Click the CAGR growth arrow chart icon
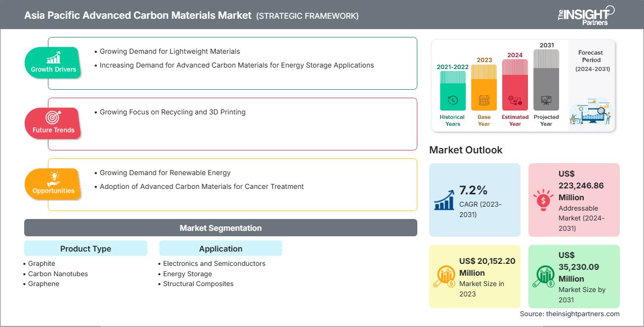The image size is (644, 327). 444,200
